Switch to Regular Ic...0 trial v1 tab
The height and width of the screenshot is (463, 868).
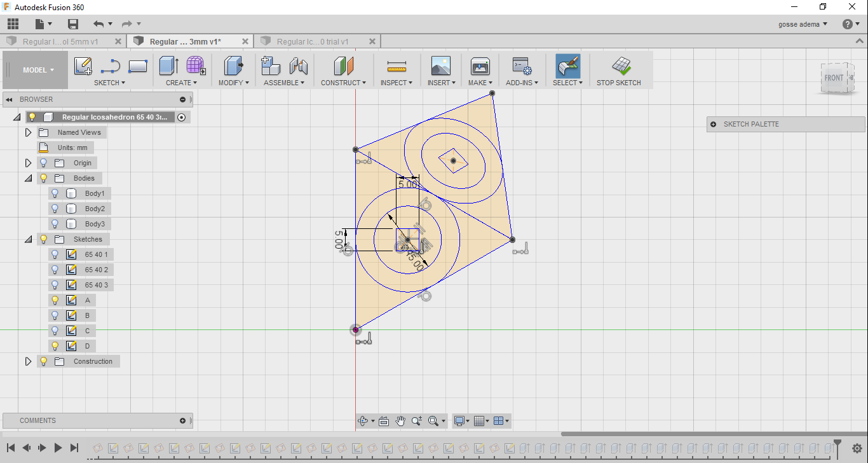pyautogui.click(x=313, y=41)
